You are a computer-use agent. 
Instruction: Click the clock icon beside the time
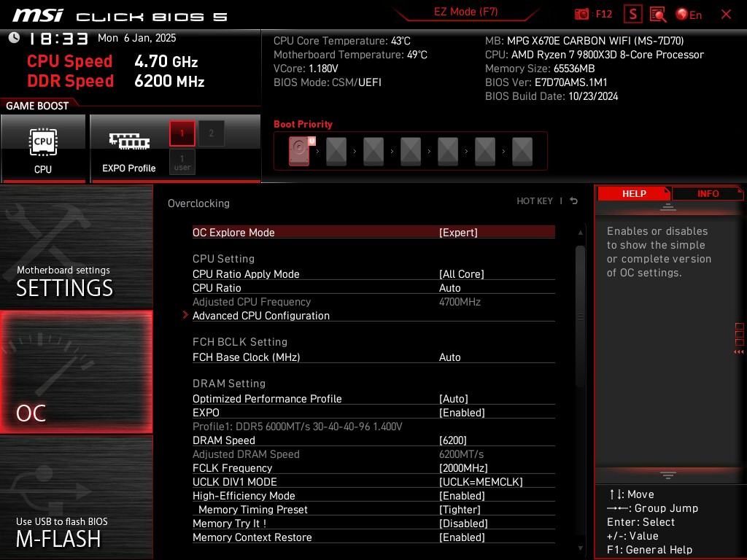click(15, 38)
